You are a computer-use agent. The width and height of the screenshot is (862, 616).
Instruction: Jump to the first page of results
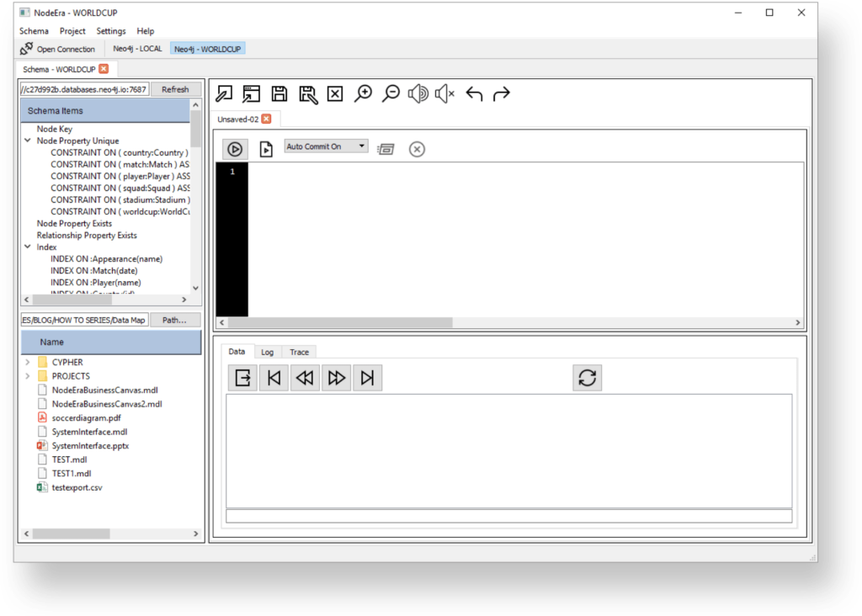tap(274, 378)
